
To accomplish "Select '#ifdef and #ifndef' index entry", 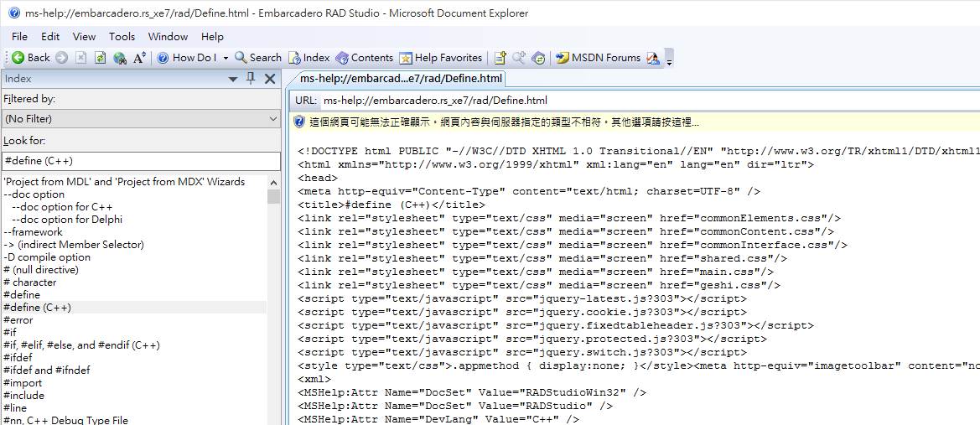I will pos(47,370).
